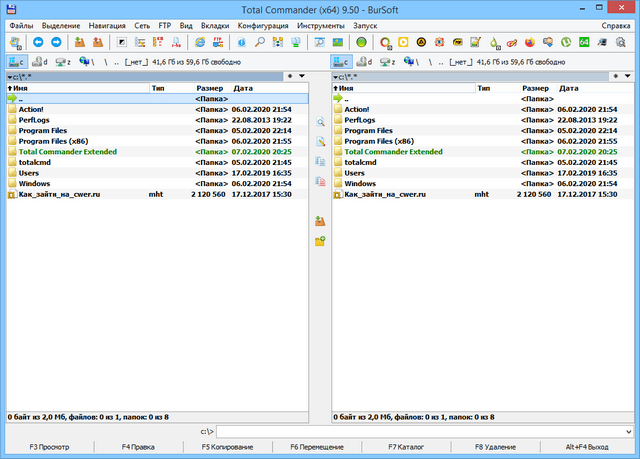Image resolution: width=640 pixels, height=459 pixels.
Task: Click the blue Back navigation arrow
Action: pyautogui.click(x=38, y=43)
